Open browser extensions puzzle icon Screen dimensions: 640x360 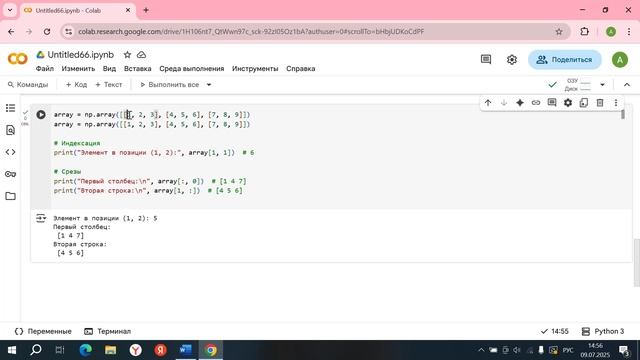coord(584,31)
